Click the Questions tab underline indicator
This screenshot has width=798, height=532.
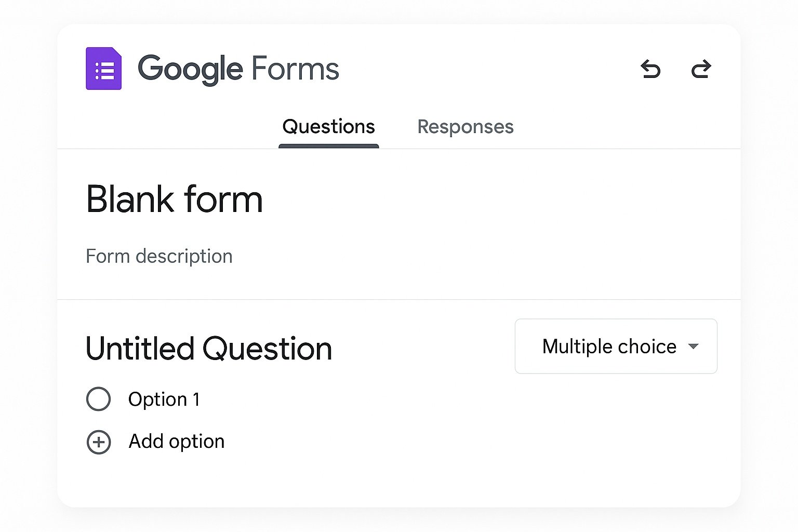coord(328,147)
